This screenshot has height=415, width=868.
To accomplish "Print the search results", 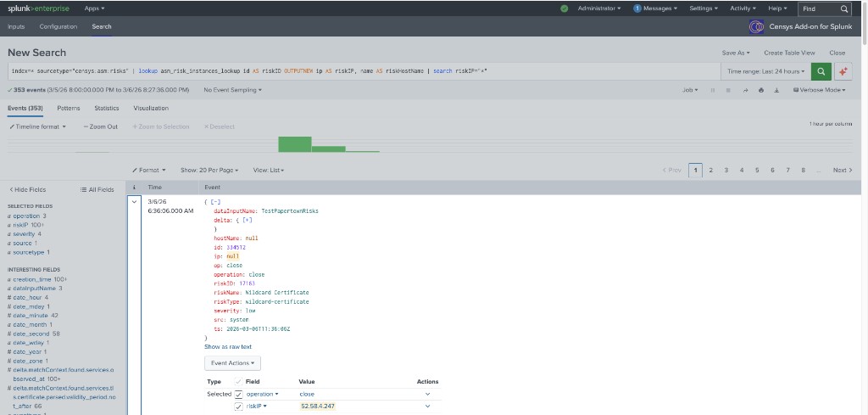I will (x=761, y=90).
